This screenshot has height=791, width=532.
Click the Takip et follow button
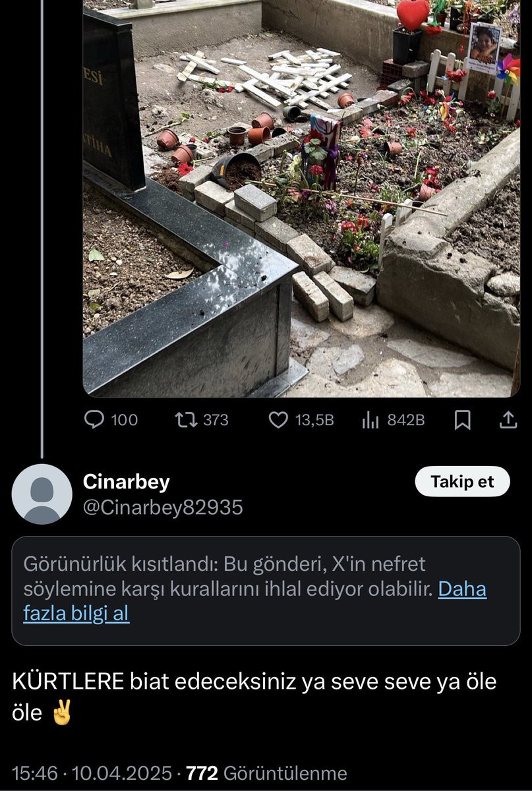click(463, 482)
